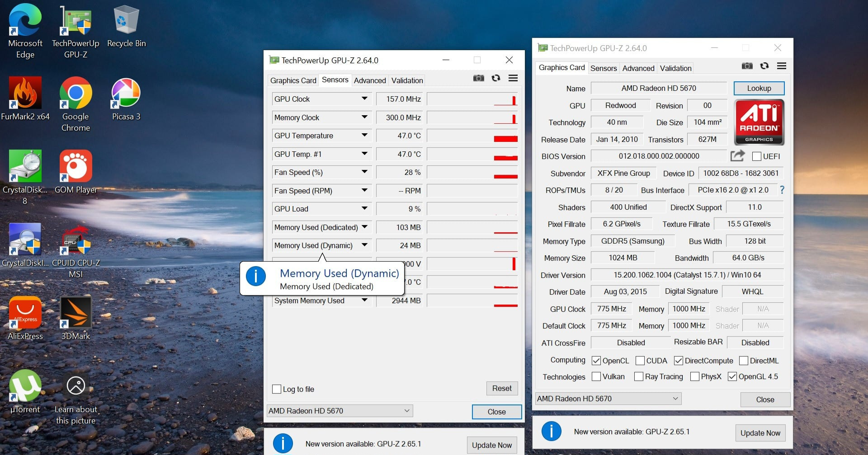Click Reset button in Sensors window
This screenshot has height=455, width=868.
click(502, 388)
